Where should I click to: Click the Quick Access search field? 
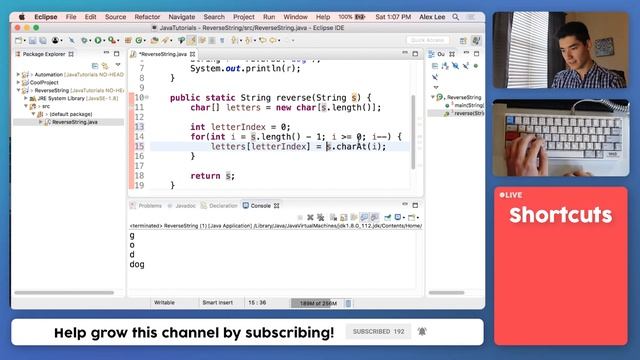428,40
